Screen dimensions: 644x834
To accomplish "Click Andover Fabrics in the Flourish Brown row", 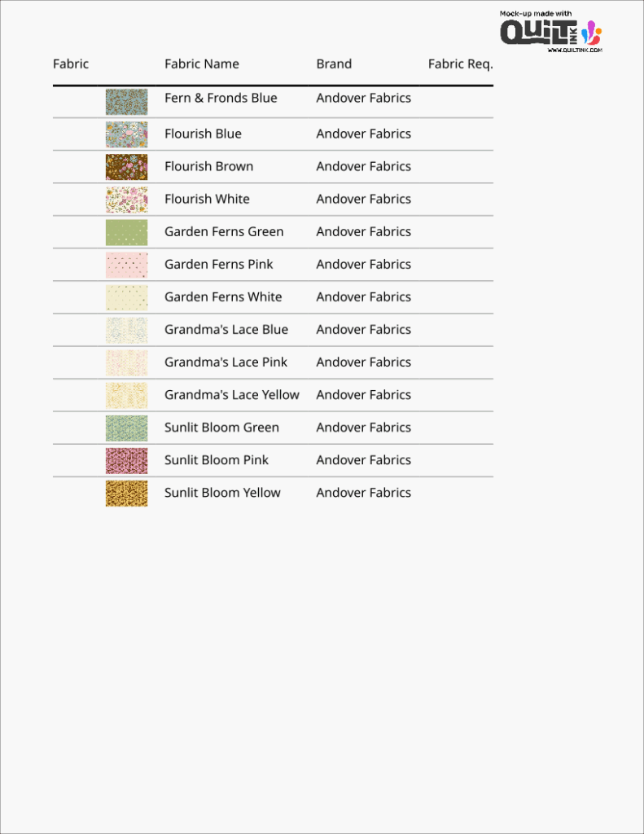I will point(363,166).
